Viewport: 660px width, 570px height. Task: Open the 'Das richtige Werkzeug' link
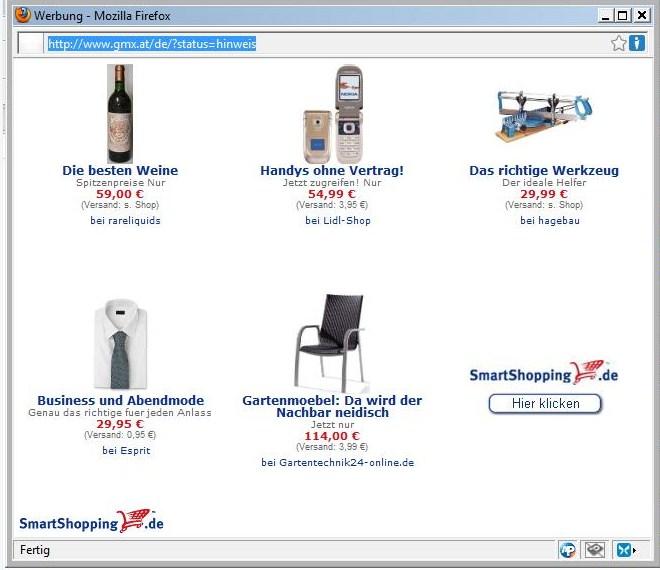(x=544, y=170)
